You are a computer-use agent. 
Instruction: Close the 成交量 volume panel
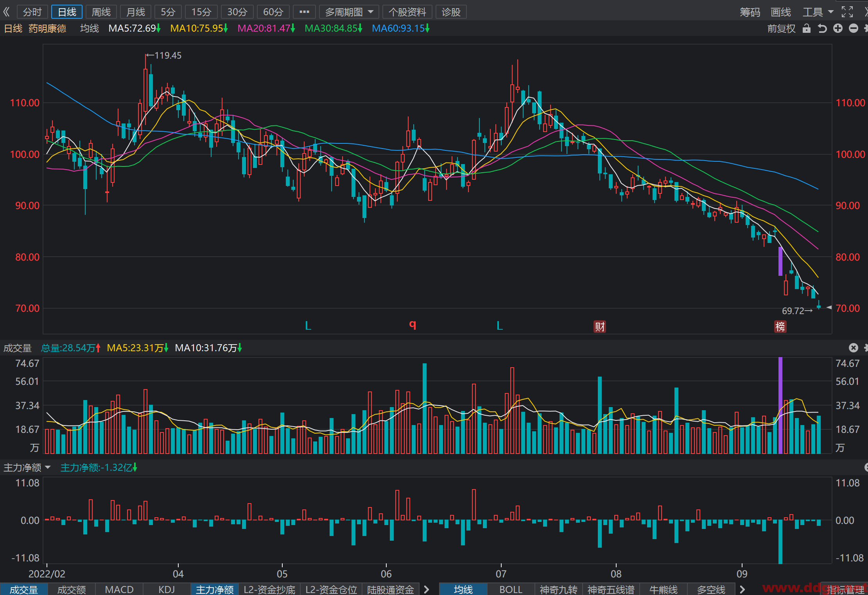click(854, 348)
